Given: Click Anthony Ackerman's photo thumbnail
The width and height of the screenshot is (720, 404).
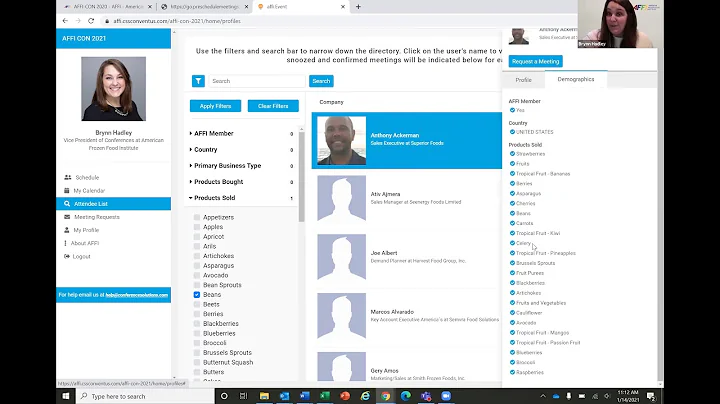Looking at the screenshot, I should [342, 140].
